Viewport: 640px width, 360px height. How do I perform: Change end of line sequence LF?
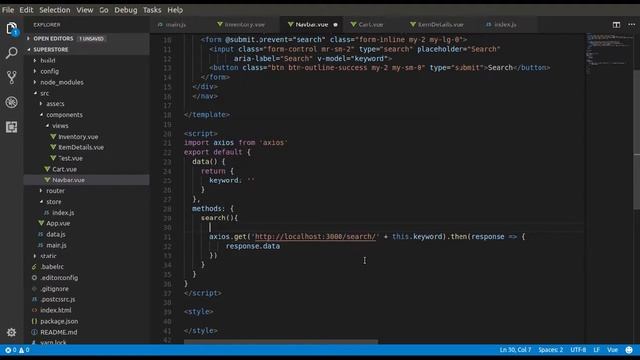pyautogui.click(x=596, y=350)
